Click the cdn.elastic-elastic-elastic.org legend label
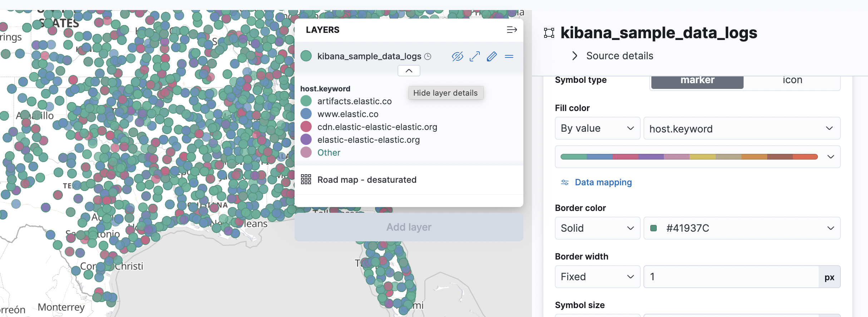 click(x=377, y=127)
